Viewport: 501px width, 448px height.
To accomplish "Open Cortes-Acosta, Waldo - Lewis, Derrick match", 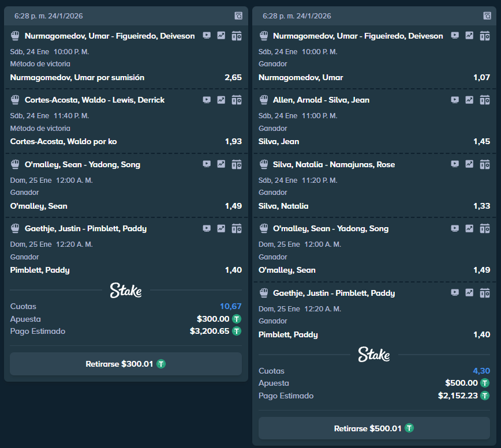I will click(x=95, y=100).
